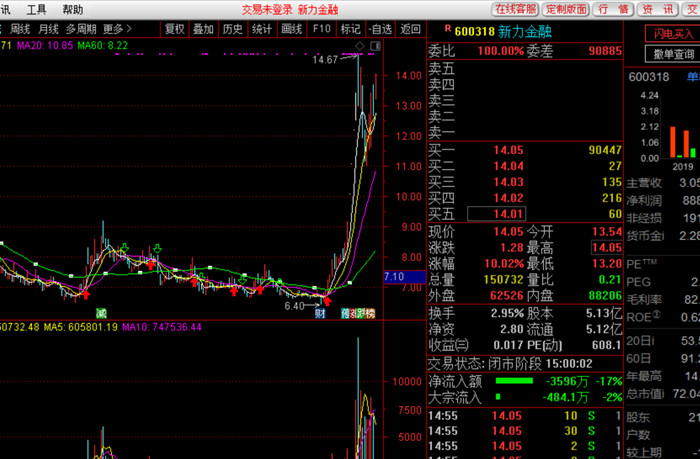The height and width of the screenshot is (459, 700).
Task: Expand the 更多 periods dropdown
Action: pos(117,29)
